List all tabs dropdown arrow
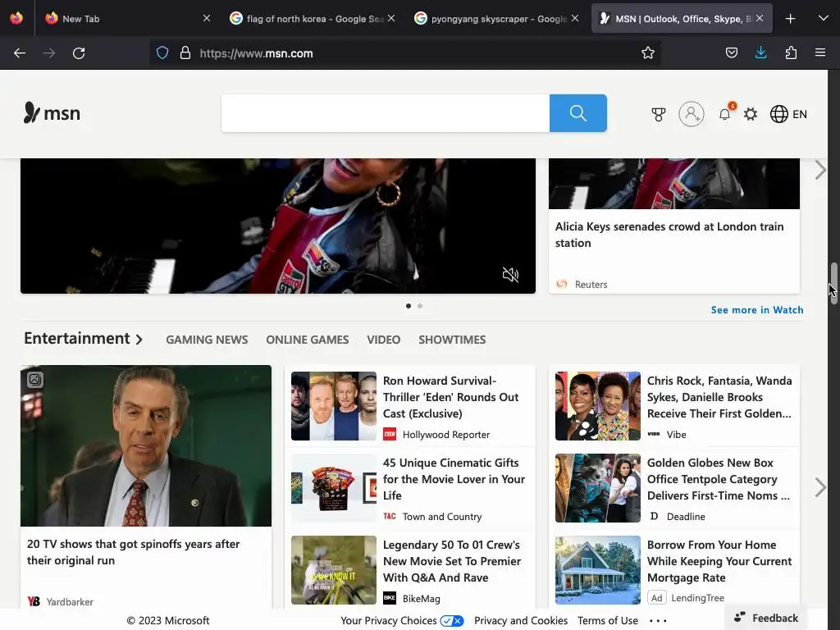840x630 pixels. [x=824, y=19]
